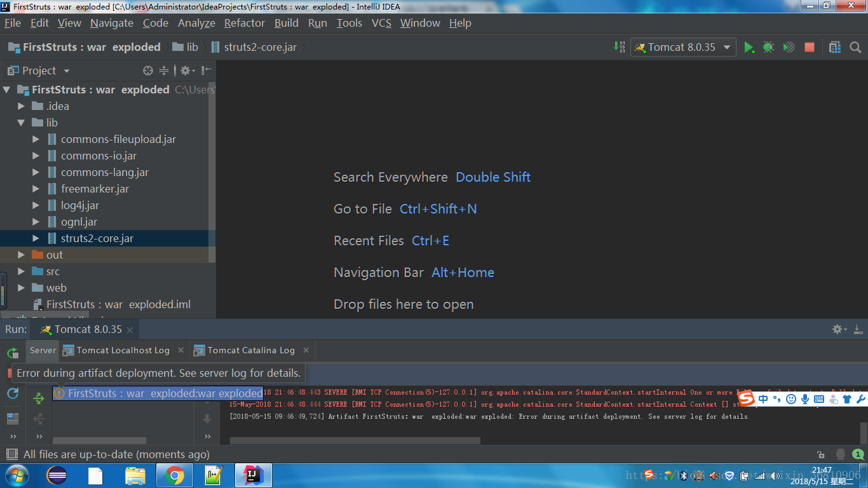
Task: Click the Hector inspector icon in status bar
Action: (841, 455)
